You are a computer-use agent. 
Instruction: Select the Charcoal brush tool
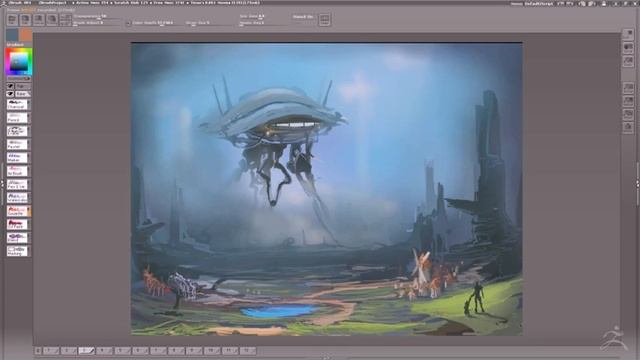17,104
